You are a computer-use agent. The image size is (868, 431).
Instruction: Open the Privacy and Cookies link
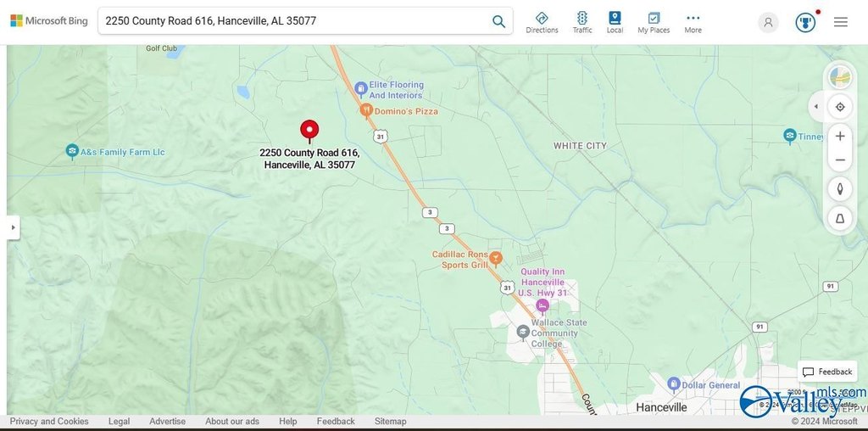49,421
